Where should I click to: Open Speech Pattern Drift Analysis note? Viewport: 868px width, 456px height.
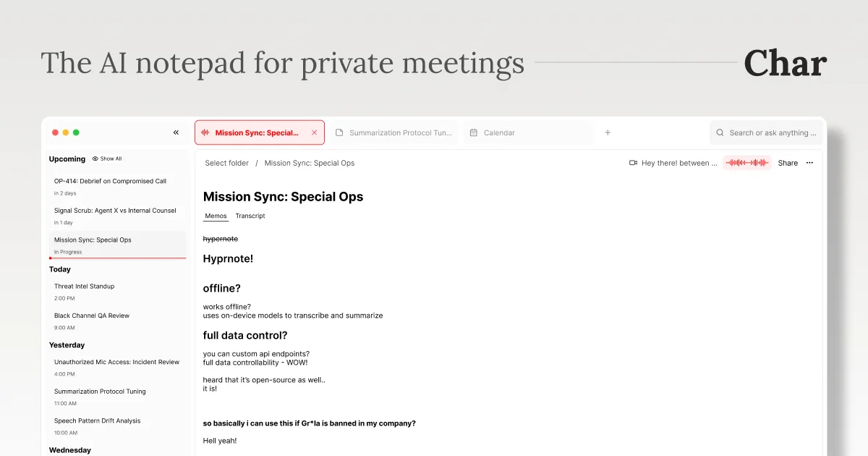117,426
